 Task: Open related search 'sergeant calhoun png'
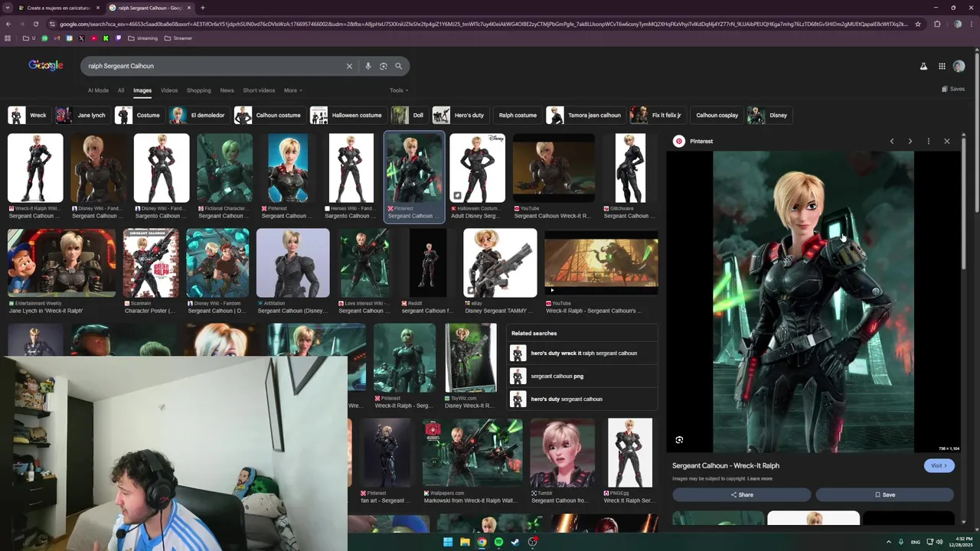point(583,377)
